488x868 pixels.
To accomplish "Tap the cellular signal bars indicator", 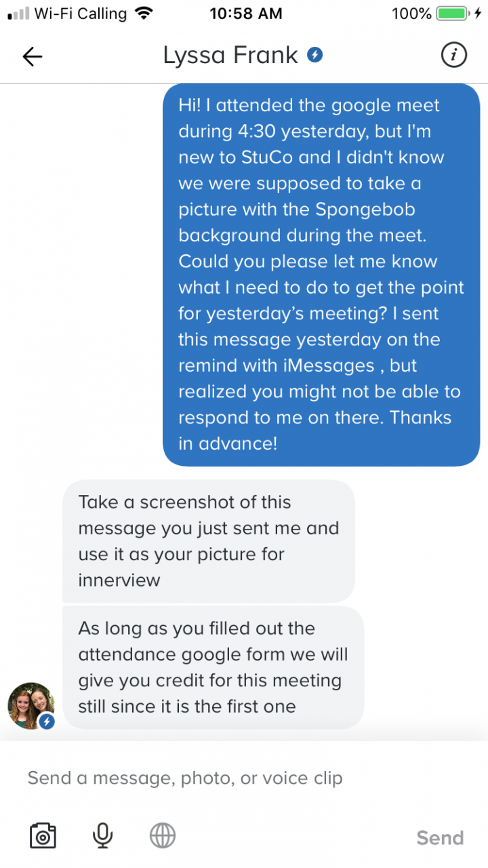I will point(18,13).
